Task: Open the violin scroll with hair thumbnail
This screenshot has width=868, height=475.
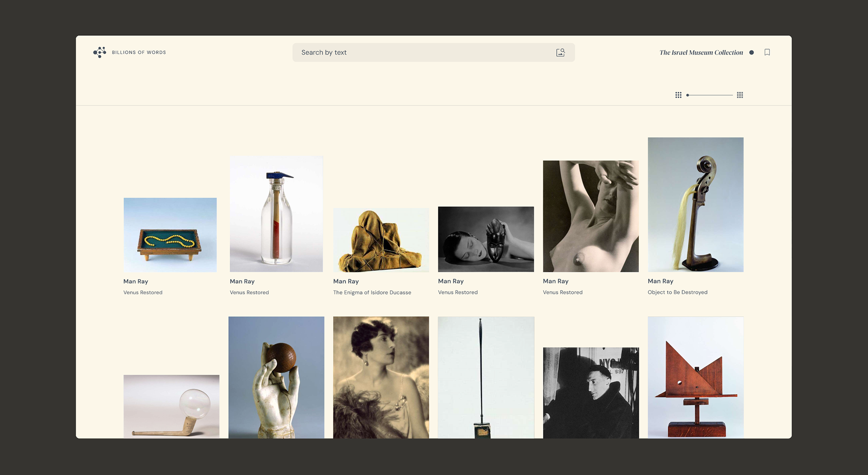Action: 695,204
